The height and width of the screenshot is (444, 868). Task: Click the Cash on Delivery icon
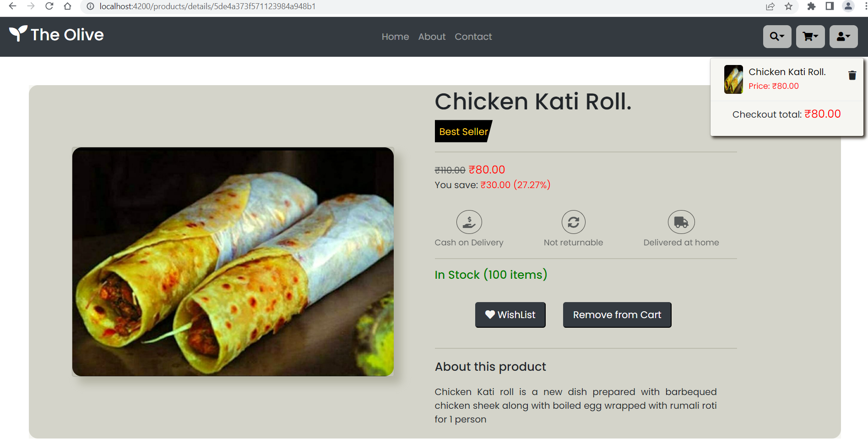pos(469,222)
